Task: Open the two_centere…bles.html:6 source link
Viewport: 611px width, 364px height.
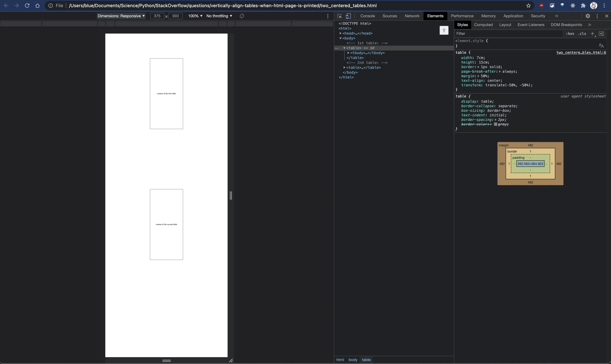Action: (581, 52)
